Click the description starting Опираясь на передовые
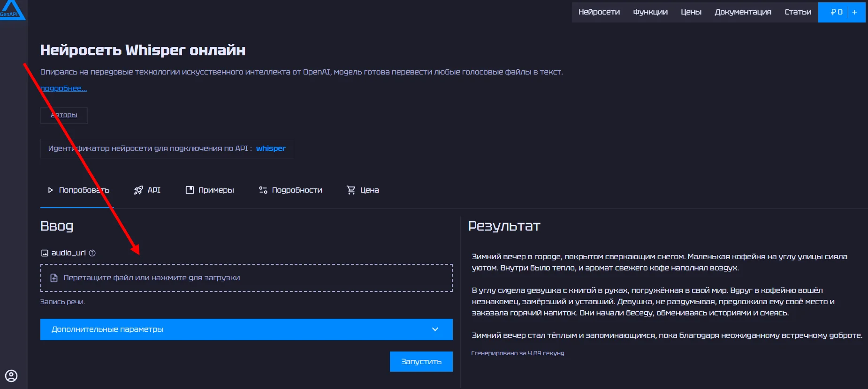The height and width of the screenshot is (389, 868). pyautogui.click(x=302, y=72)
